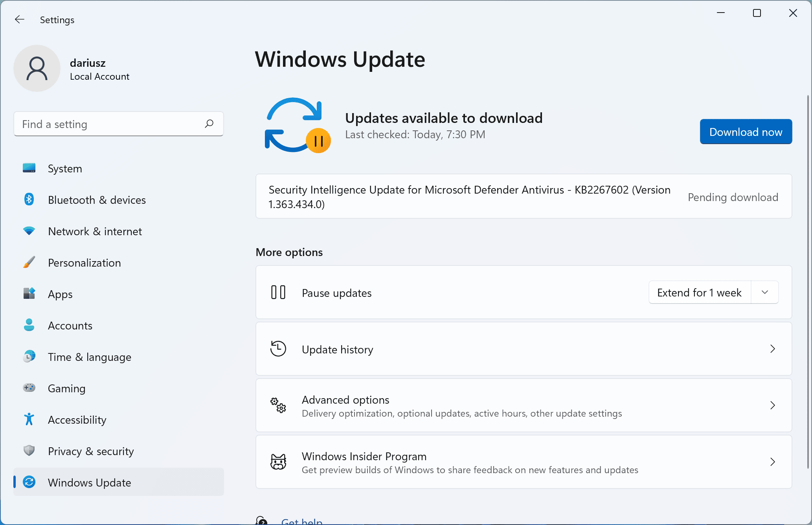Click the large paused update status icon
This screenshot has height=525, width=812.
coord(298,125)
